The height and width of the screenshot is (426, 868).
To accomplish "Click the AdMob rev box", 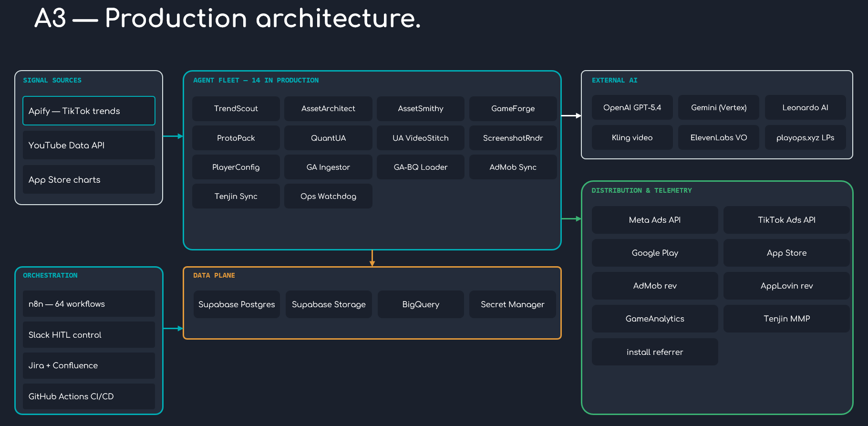I will (655, 286).
